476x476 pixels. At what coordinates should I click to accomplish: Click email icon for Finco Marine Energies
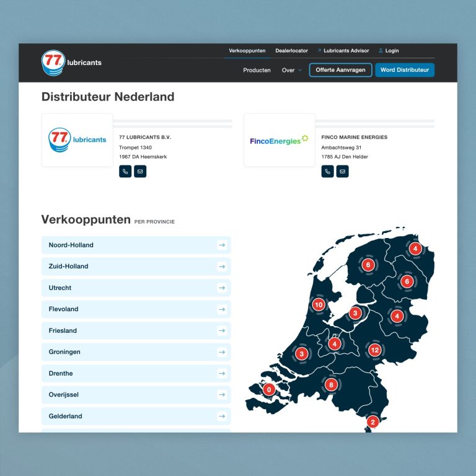click(x=343, y=172)
